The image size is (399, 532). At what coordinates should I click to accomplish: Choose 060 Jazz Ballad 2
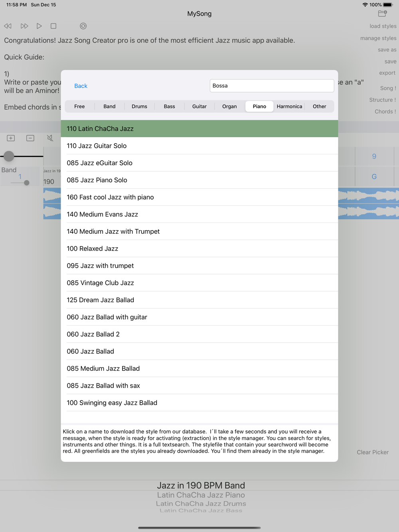[199, 334]
